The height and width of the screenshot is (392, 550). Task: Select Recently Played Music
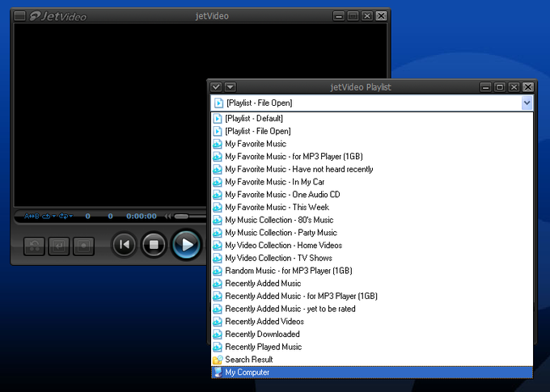(x=372, y=347)
